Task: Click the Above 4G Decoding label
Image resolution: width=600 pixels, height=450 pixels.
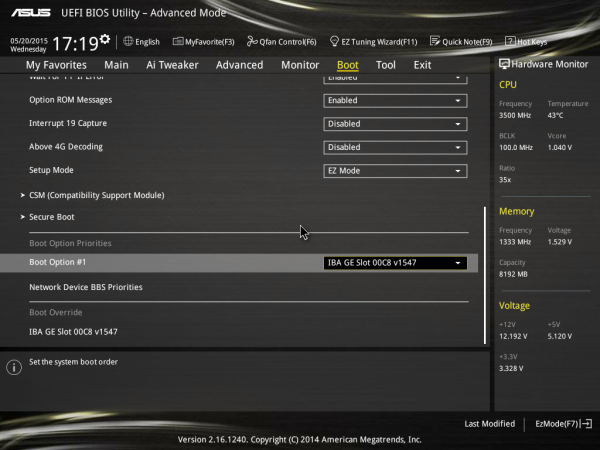Action: [x=66, y=147]
